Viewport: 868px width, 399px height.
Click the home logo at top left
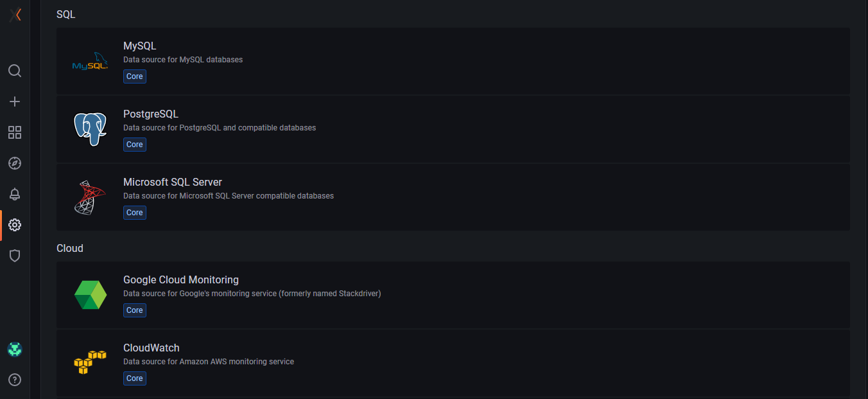[x=15, y=15]
